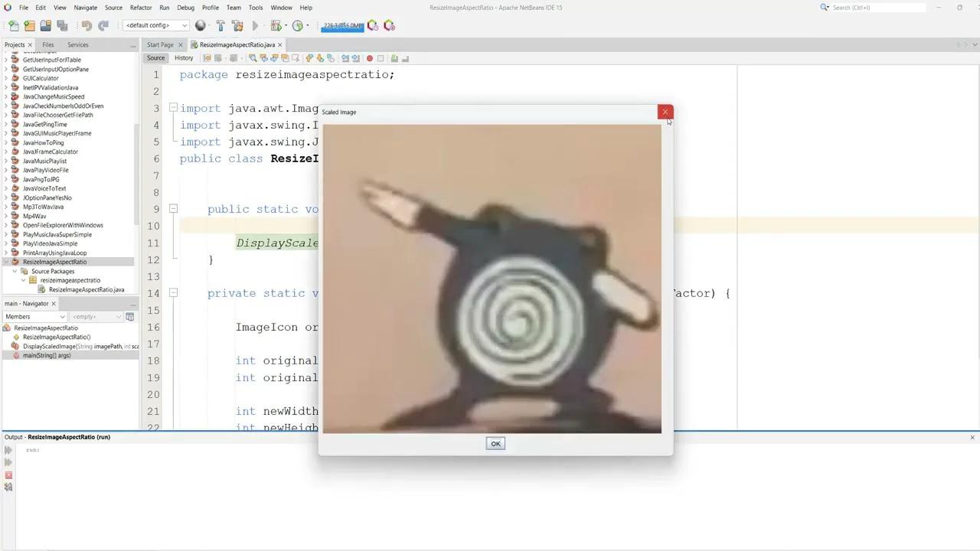Expand the GUICalculator project node

pos(6,78)
